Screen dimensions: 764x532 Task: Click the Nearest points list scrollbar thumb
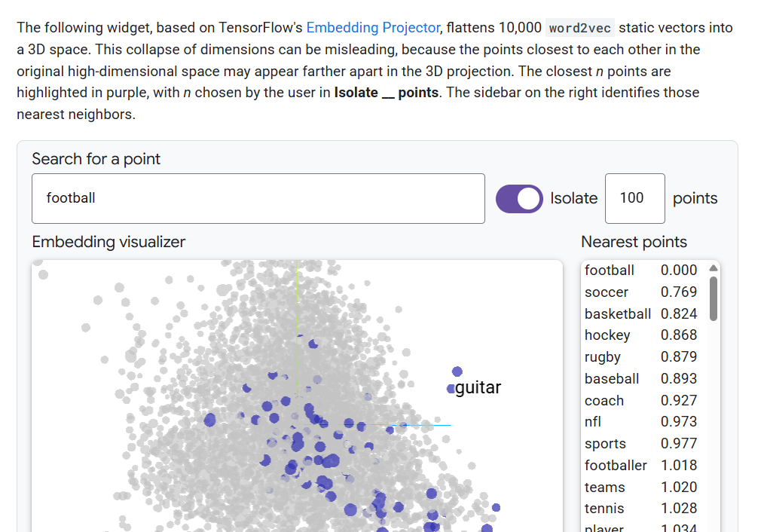coord(714,298)
